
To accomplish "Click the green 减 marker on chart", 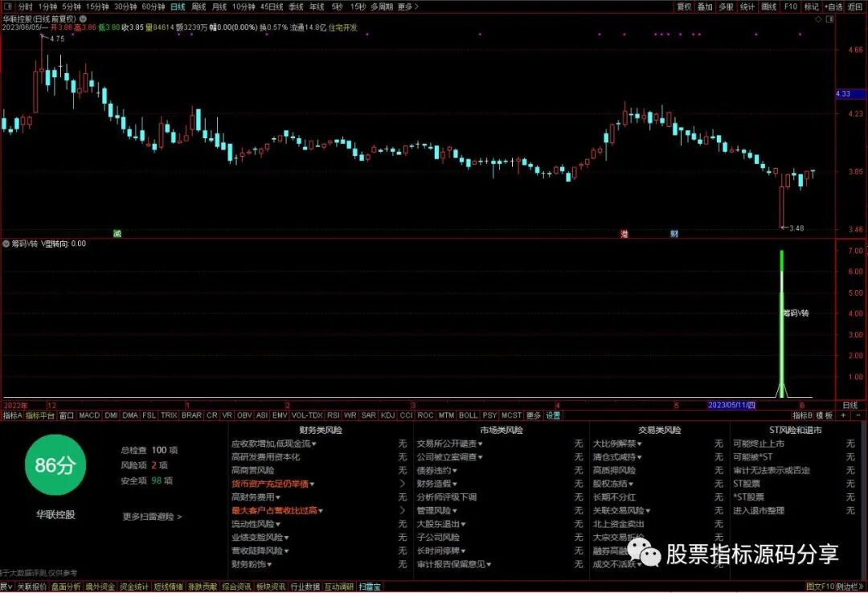I will 117,234.
